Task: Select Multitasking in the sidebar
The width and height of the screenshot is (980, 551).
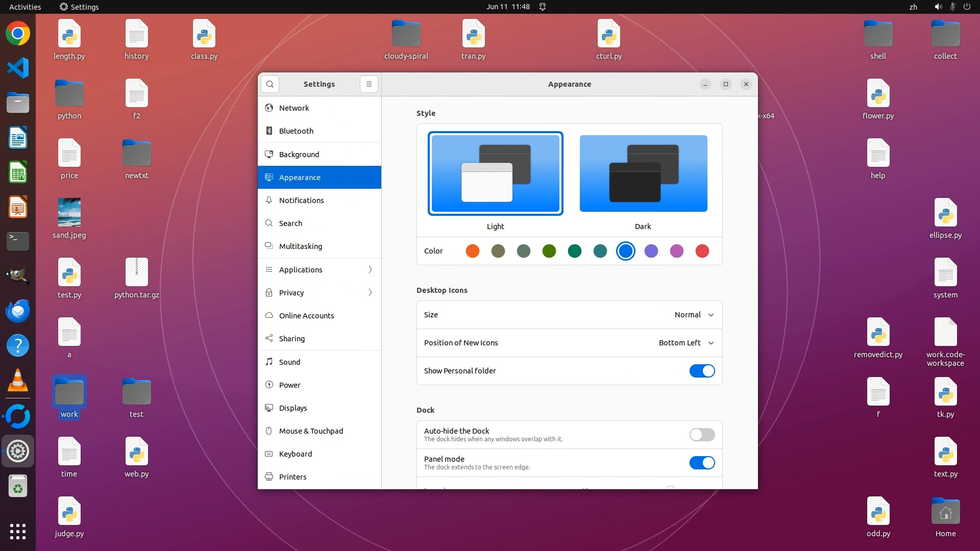Action: click(300, 246)
